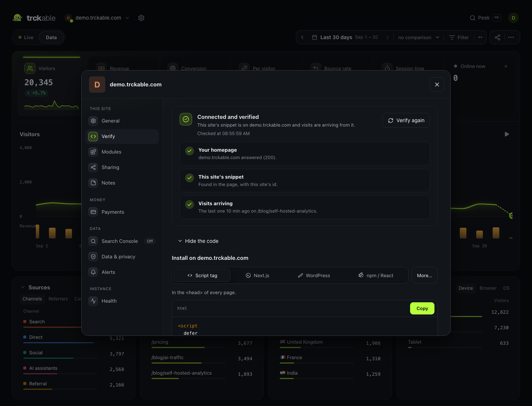Click the Visits arriving check result

click(305, 207)
